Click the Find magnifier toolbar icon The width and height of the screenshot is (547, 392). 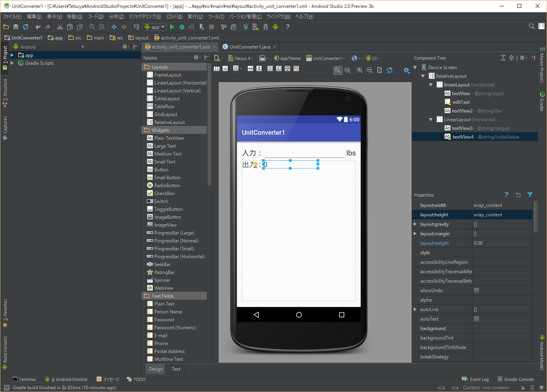point(92,27)
